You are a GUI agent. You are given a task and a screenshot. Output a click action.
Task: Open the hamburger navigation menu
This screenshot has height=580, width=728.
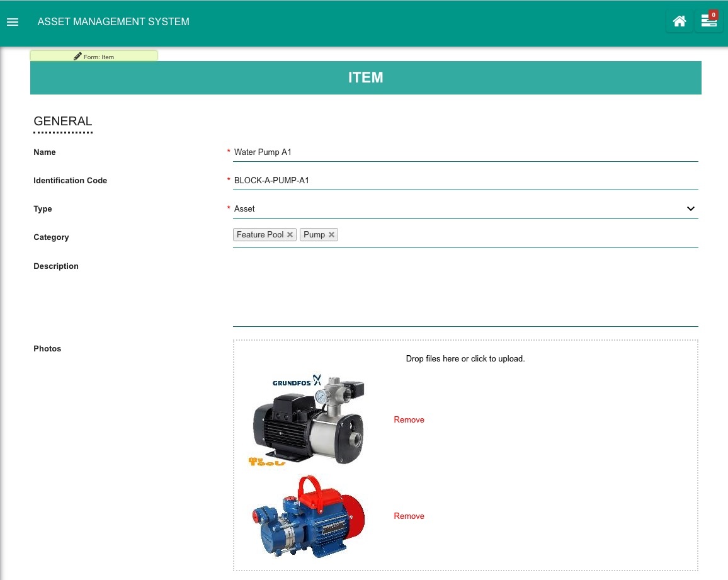click(13, 22)
